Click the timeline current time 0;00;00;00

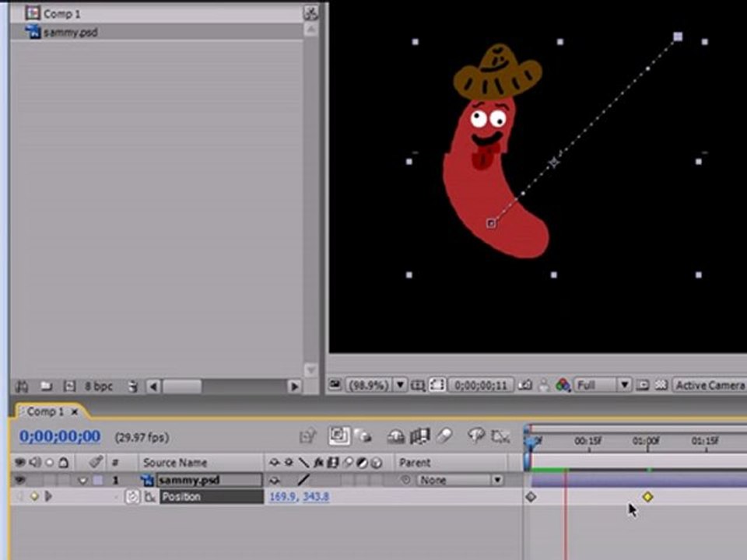(x=60, y=436)
